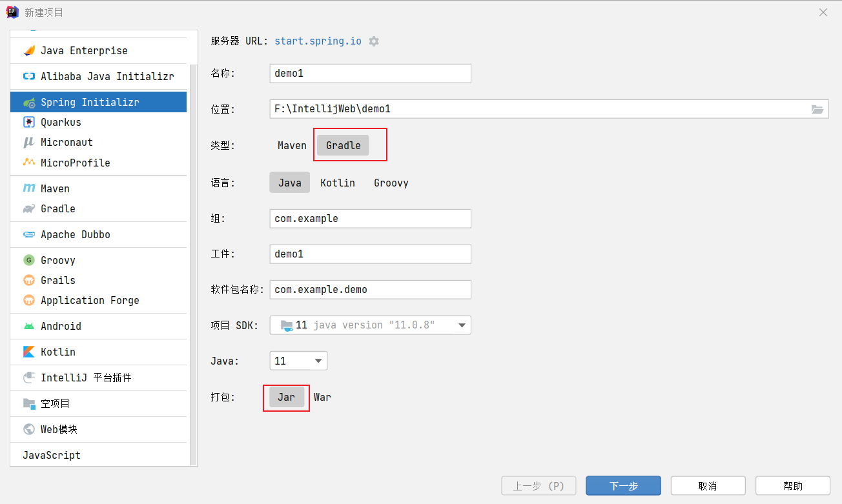Choose Java as the language

[290, 183]
